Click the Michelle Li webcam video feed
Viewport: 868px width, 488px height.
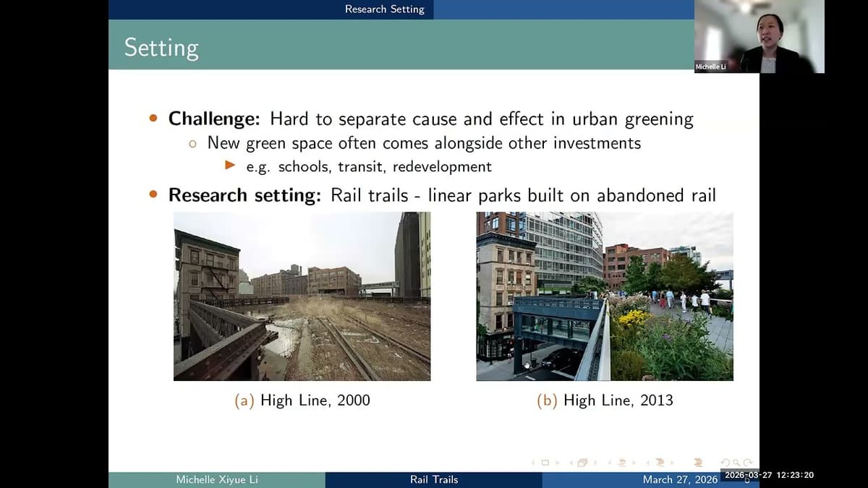pos(762,36)
